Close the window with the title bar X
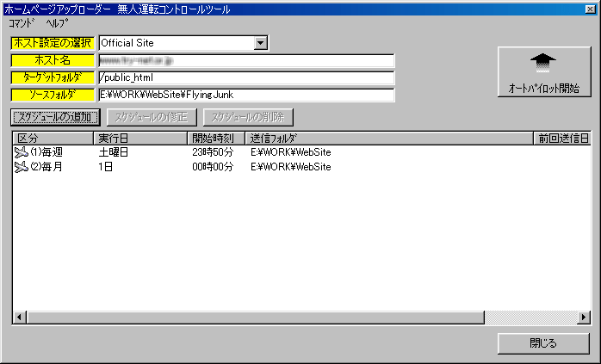Viewport: 601px width, 364px height. pyautogui.click(x=590, y=9)
